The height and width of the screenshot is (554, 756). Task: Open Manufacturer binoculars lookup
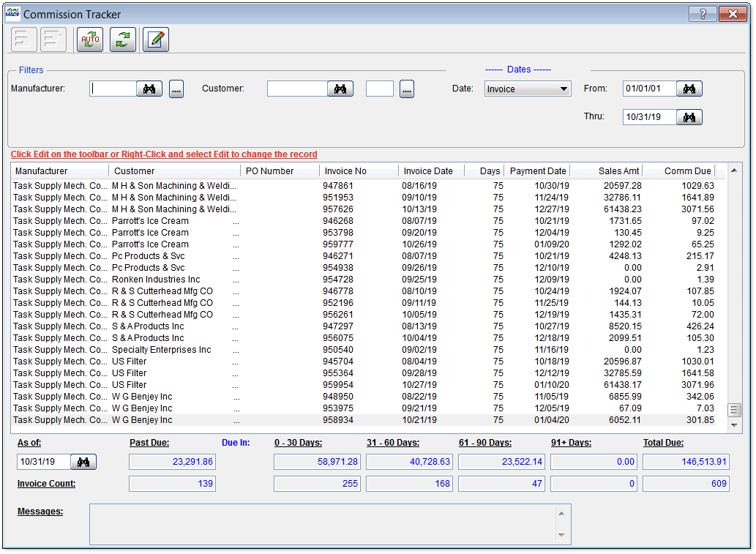click(149, 88)
